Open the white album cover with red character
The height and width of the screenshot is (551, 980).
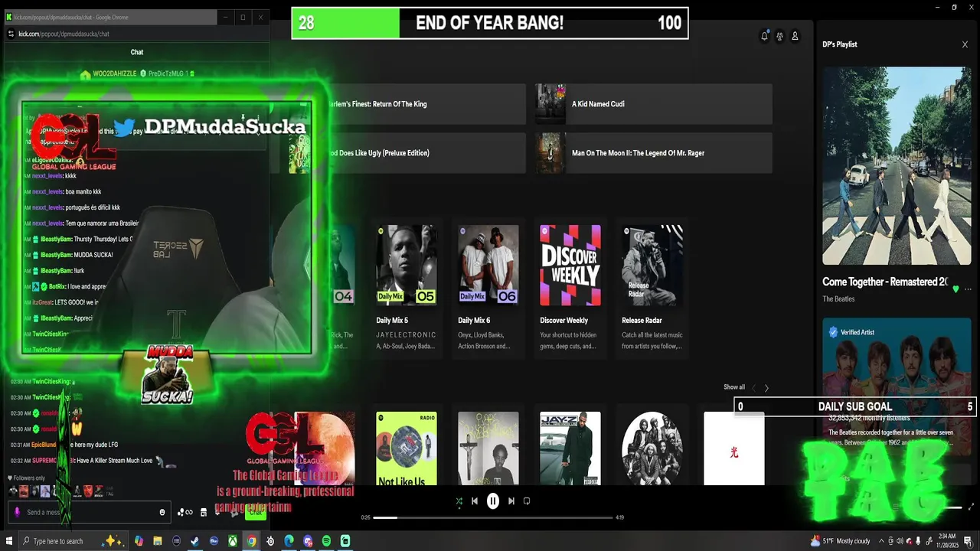(734, 449)
